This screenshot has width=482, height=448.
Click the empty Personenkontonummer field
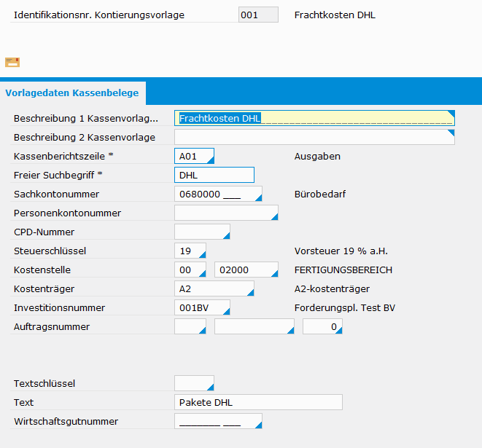pos(226,213)
